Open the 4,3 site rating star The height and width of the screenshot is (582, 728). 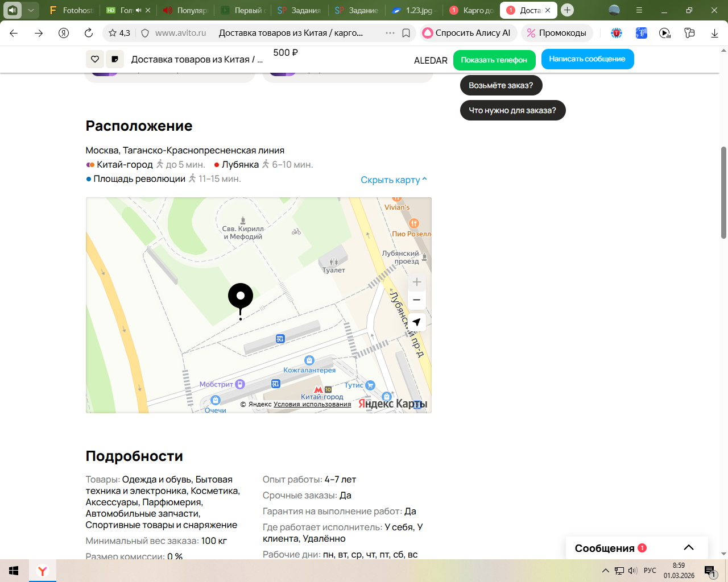pyautogui.click(x=119, y=33)
